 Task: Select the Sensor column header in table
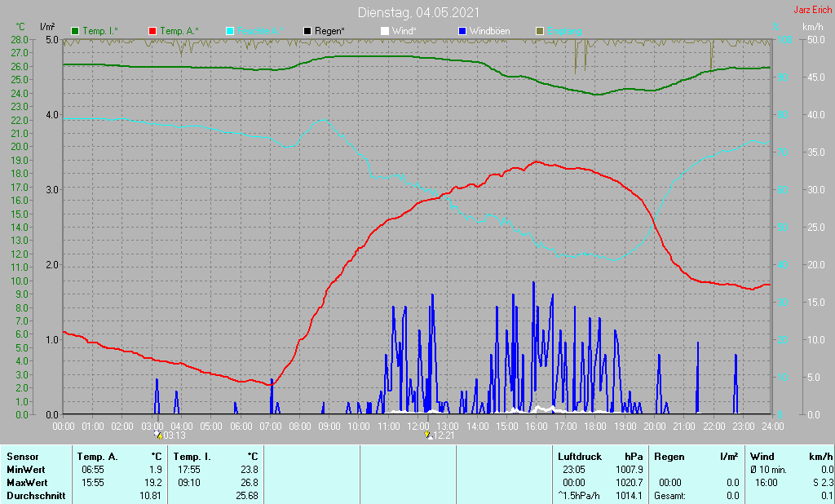pos(22,457)
